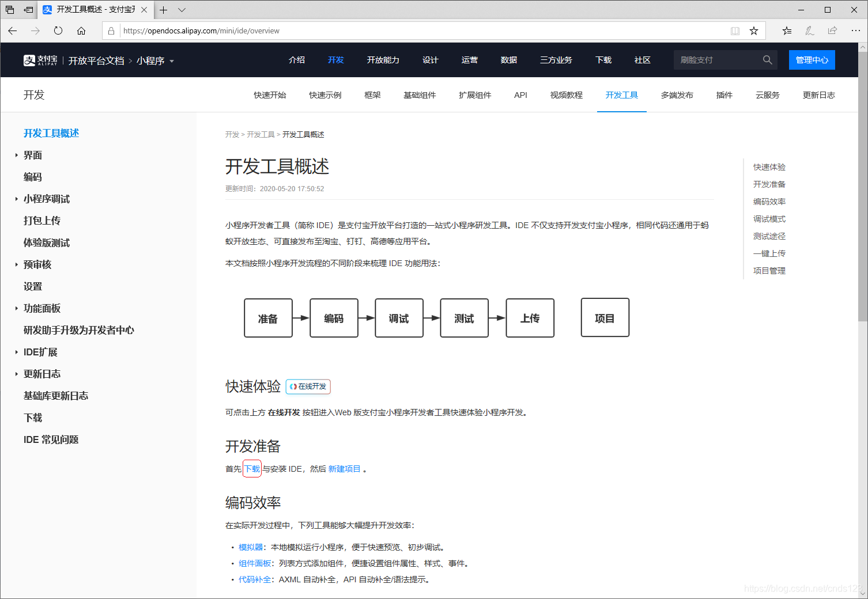The image size is (868, 599).
Task: Click the 开发工具 breadcrumb link
Action: coord(261,134)
